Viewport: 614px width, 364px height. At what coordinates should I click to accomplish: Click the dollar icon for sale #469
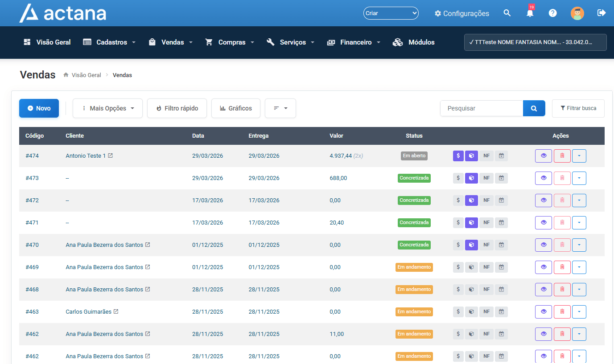(458, 267)
